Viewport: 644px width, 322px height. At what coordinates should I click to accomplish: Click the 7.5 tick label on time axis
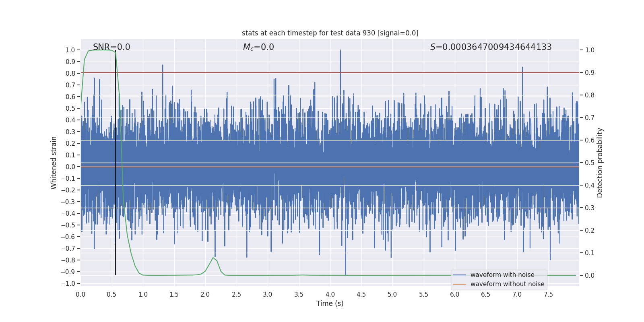tap(548, 294)
